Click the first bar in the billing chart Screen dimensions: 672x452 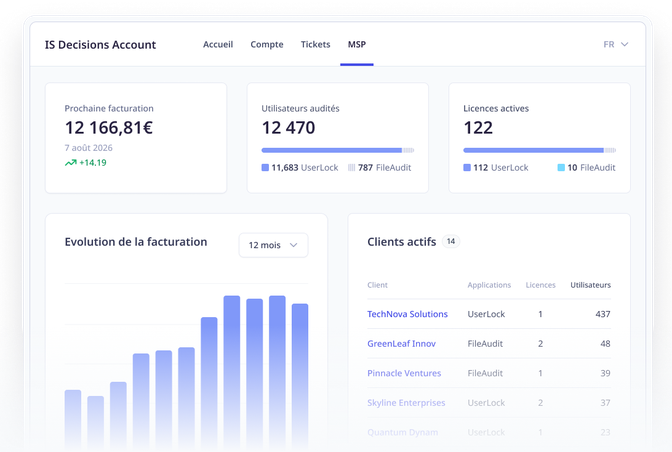(73, 420)
